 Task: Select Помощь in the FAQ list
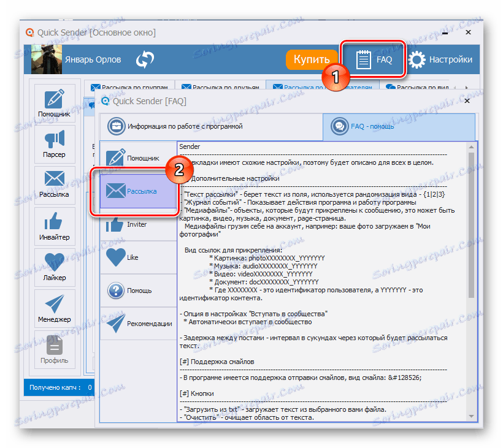pyautogui.click(x=138, y=290)
